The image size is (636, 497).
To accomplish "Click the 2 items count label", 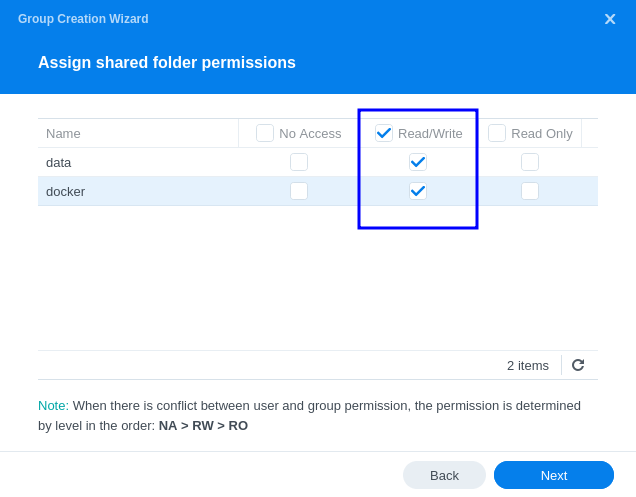I will pos(528,366).
